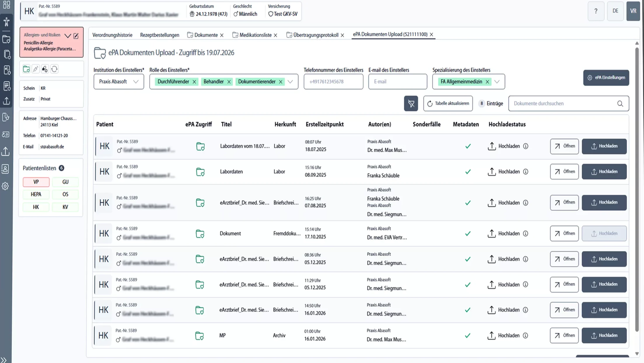
Task: Open the help question mark button
Action: (x=596, y=11)
